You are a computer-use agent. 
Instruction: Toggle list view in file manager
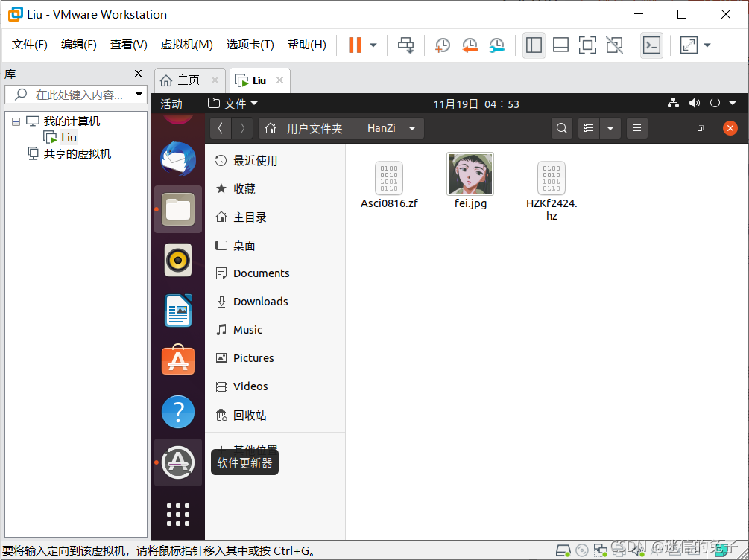pyautogui.click(x=589, y=128)
